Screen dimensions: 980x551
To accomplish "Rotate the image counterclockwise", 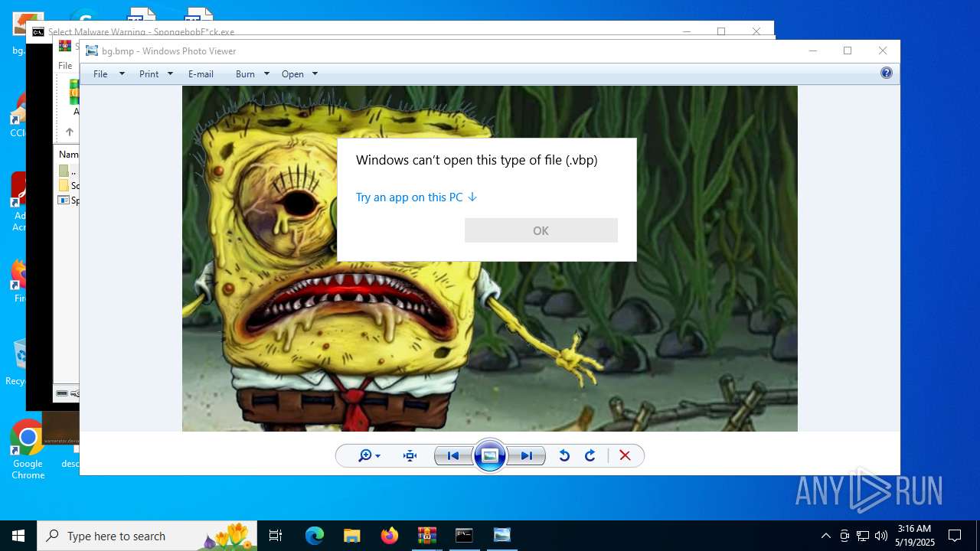I will tap(564, 456).
